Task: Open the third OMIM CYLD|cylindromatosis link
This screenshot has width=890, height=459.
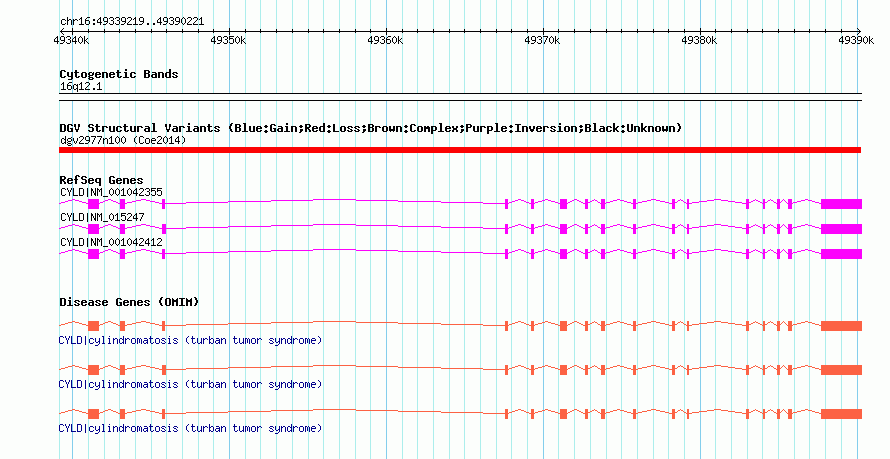Action: tap(190, 428)
